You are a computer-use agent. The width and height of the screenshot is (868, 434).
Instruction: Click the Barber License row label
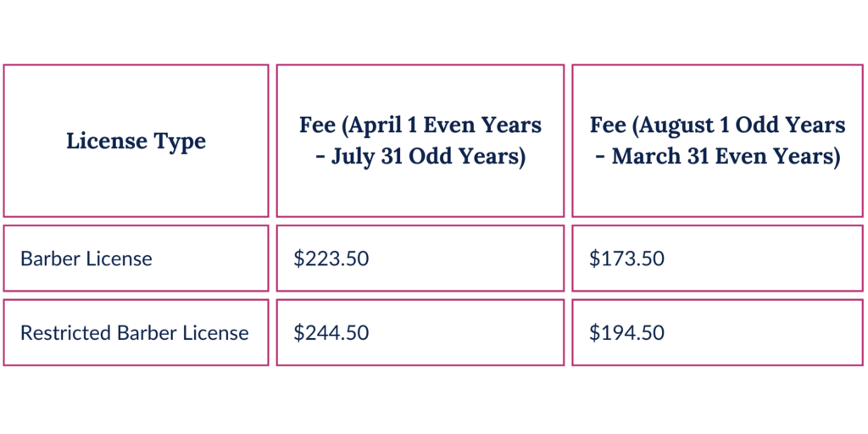click(86, 259)
